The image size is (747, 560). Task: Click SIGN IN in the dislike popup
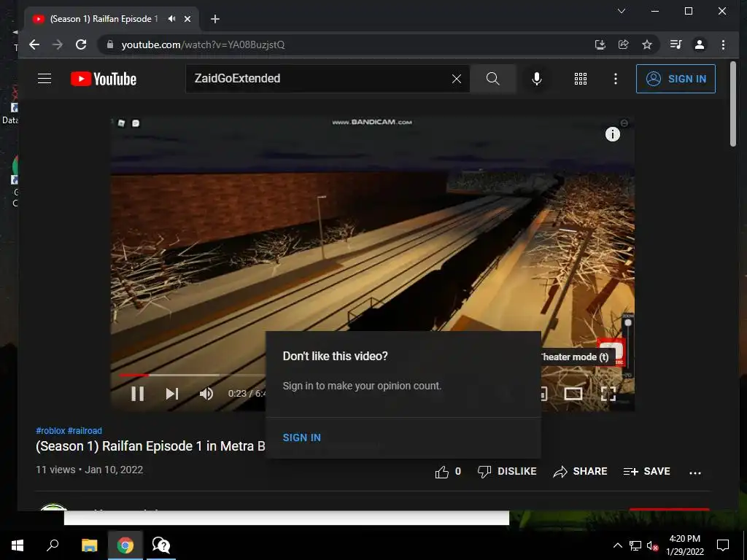click(x=301, y=437)
